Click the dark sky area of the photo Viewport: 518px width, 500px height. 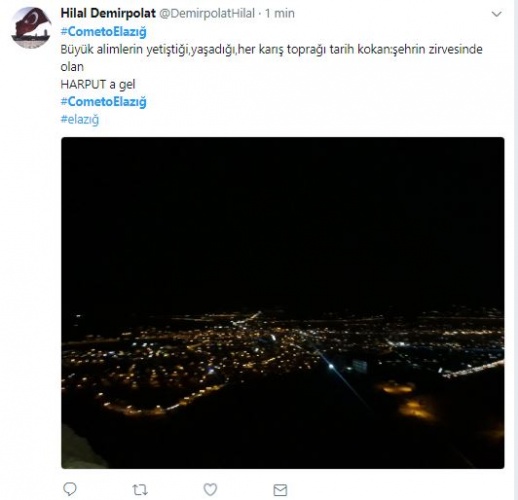coord(283,220)
